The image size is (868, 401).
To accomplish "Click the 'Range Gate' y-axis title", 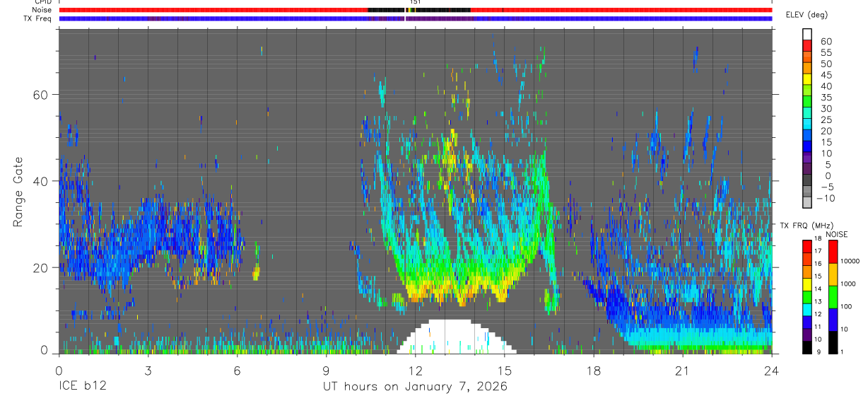I will coord(19,192).
